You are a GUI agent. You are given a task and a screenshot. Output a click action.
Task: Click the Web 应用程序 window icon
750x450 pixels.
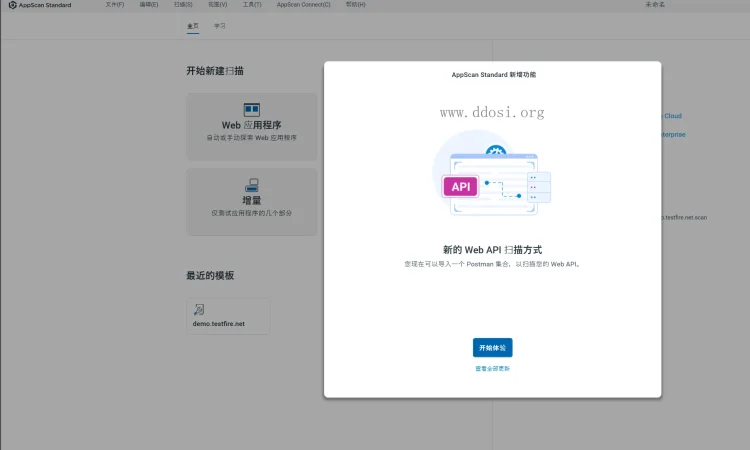pos(252,110)
